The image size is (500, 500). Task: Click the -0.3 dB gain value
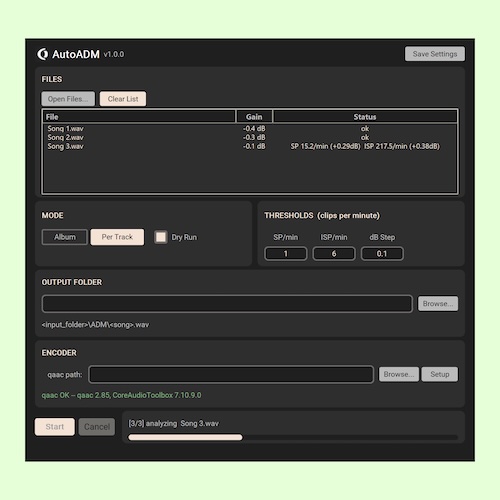(x=254, y=137)
